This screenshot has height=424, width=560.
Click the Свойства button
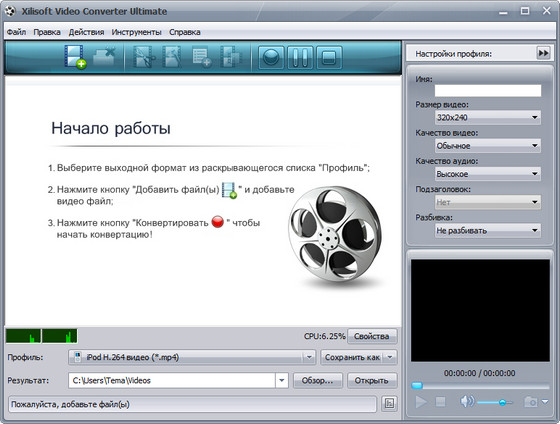click(372, 336)
